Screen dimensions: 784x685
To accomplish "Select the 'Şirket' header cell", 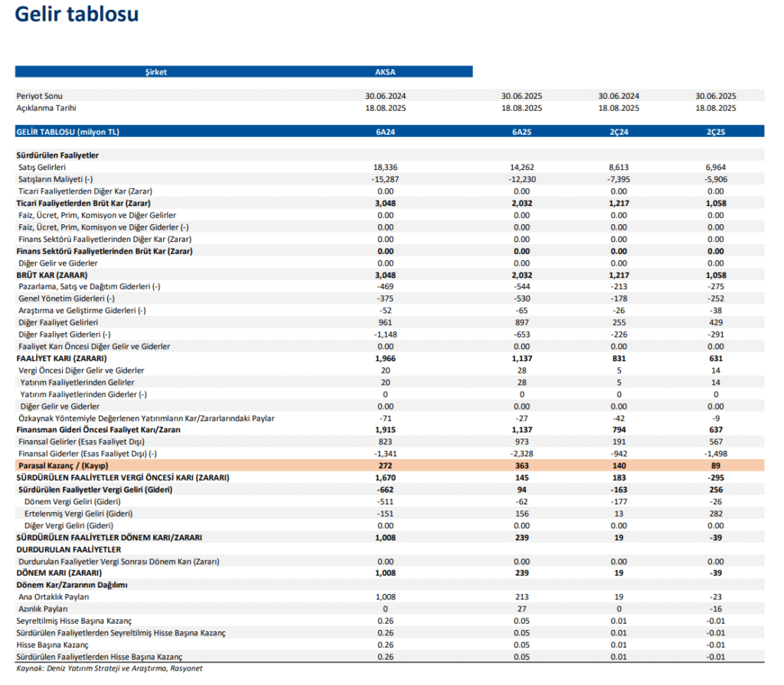I will coord(156,72).
